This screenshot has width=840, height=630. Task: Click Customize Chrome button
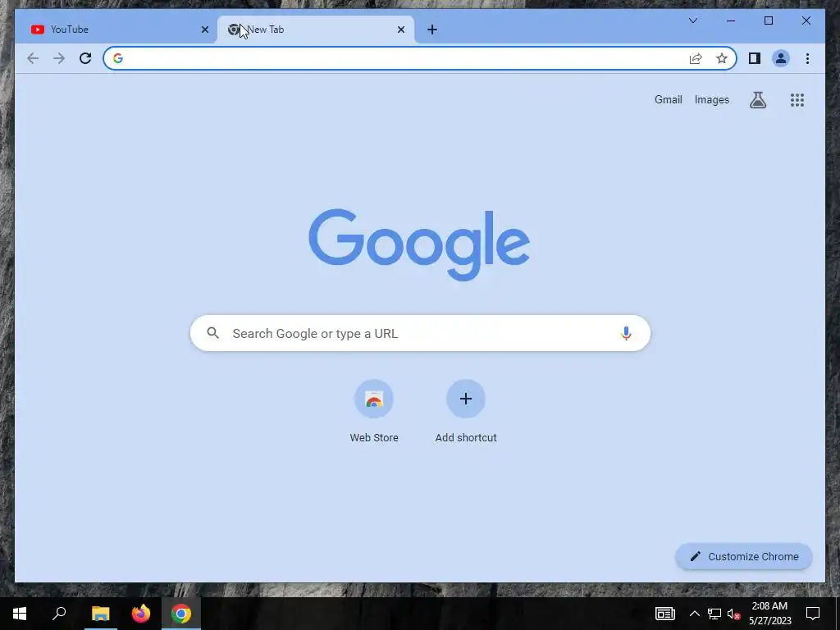(x=743, y=557)
